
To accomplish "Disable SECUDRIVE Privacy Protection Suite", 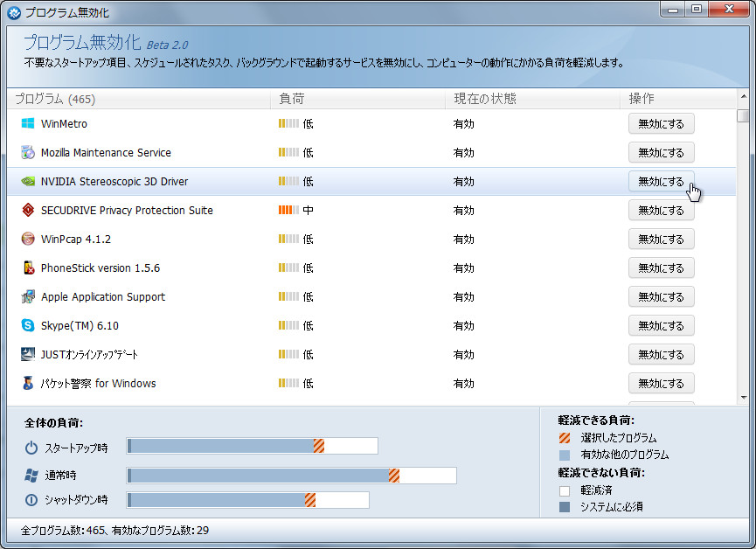I will (660, 210).
